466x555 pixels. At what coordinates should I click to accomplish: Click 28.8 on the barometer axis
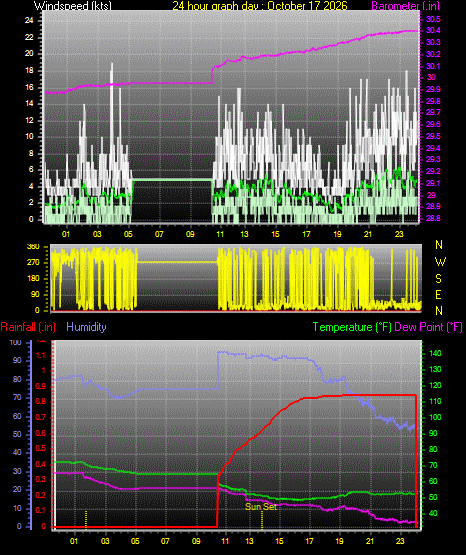[x=433, y=218]
